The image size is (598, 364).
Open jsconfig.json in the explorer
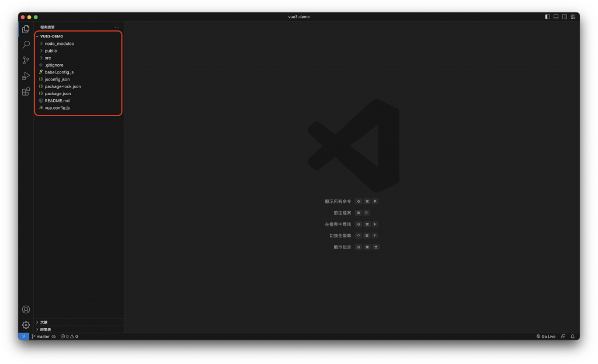79,79
